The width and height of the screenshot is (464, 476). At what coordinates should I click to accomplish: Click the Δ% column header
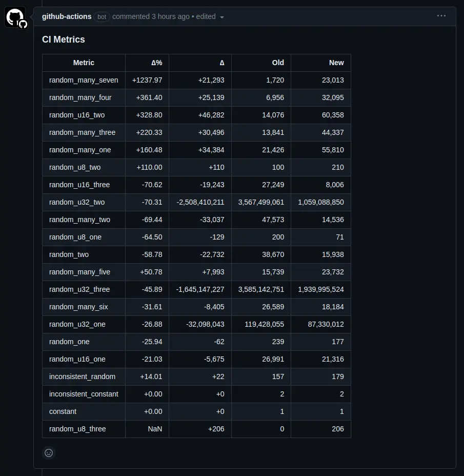[x=147, y=63]
